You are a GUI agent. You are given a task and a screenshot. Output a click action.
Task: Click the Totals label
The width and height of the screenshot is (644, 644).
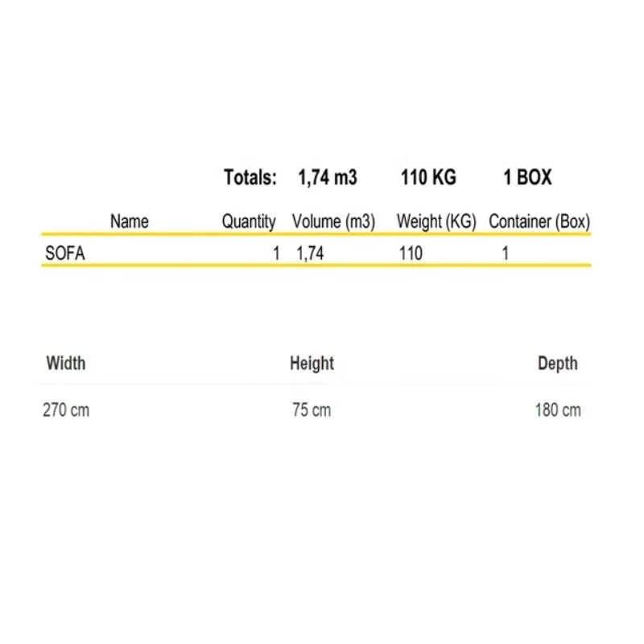pyautogui.click(x=250, y=178)
